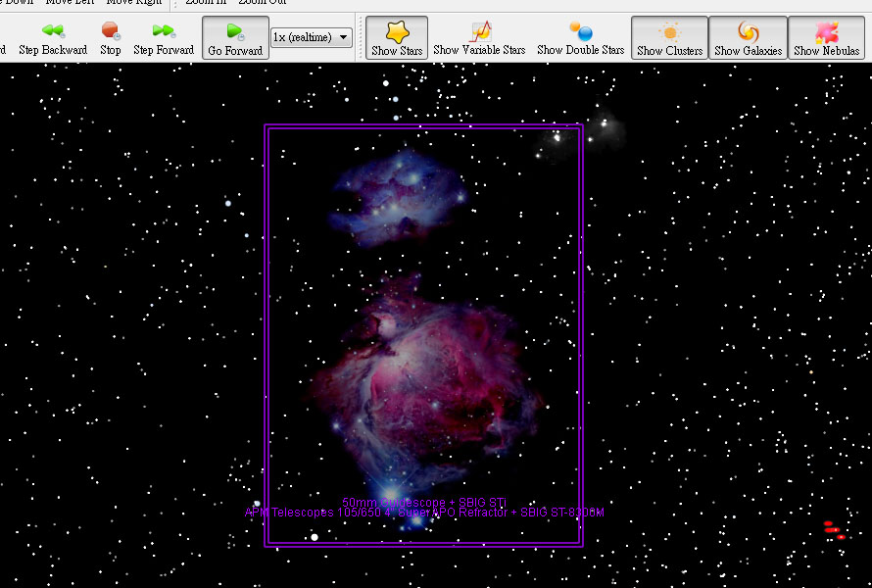Click the Zoom Out toolbar item

pos(261,3)
